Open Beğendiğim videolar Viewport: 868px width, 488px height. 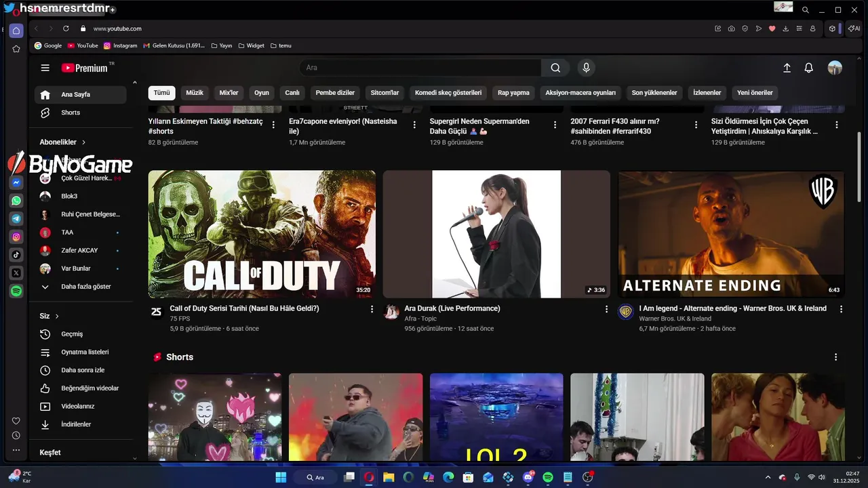point(81,388)
